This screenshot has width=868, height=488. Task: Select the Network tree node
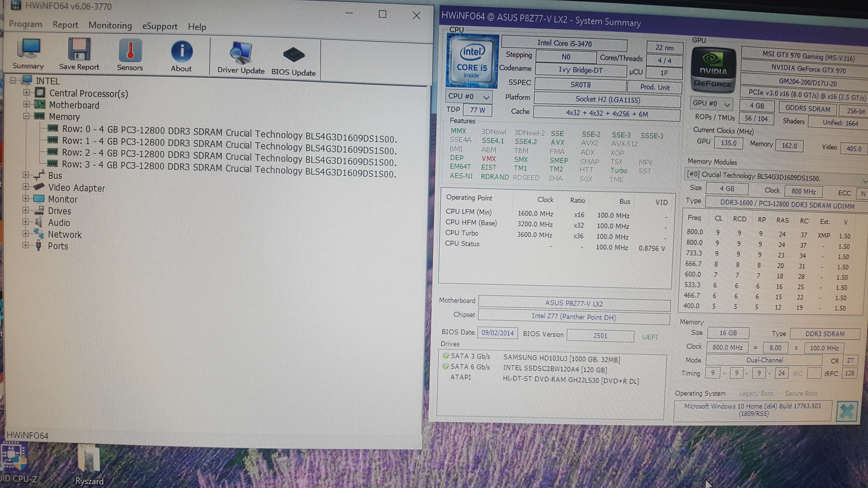(65, 234)
